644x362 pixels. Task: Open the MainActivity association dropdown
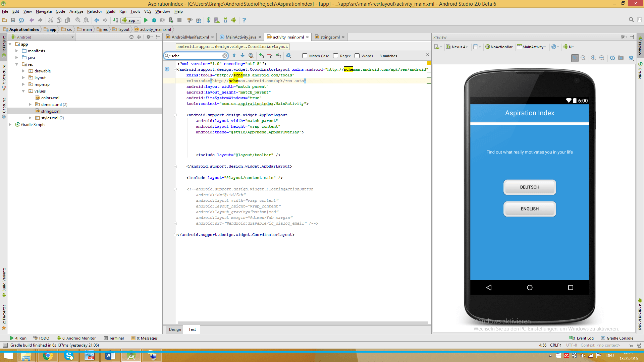tap(532, 47)
